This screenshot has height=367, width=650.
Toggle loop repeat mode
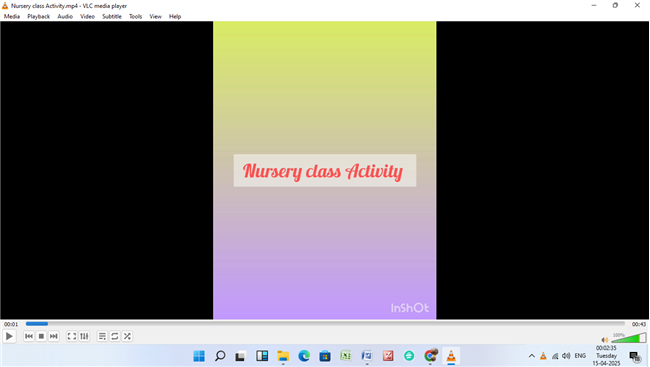click(115, 336)
